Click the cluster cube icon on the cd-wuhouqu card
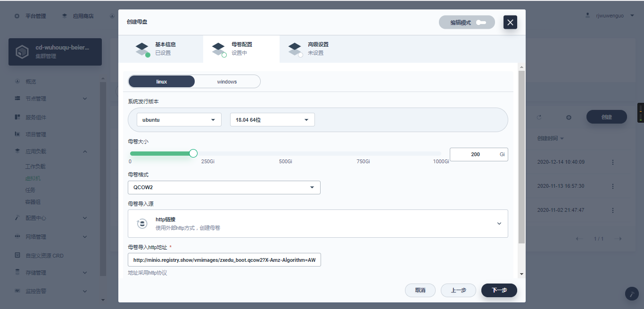The image size is (644, 309). (22, 52)
